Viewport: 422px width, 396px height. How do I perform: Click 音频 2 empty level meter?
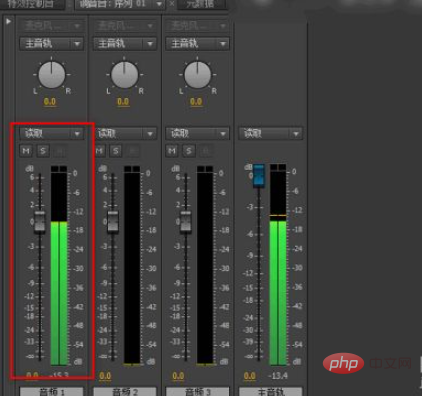132,268
